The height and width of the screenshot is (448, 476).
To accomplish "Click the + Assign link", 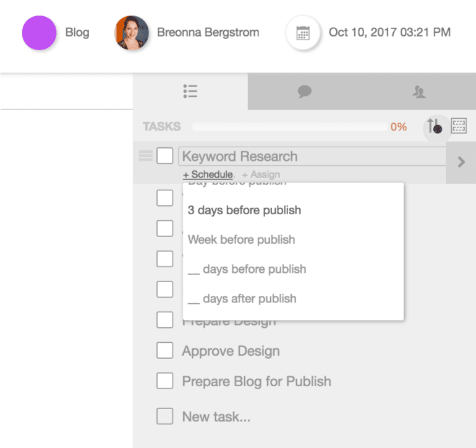I will [x=261, y=174].
